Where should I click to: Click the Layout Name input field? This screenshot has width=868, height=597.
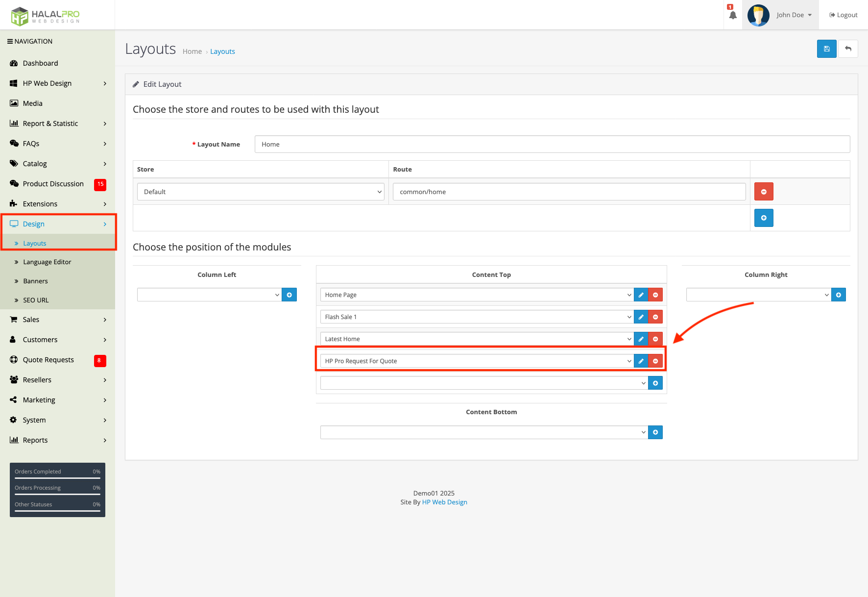pyautogui.click(x=552, y=144)
